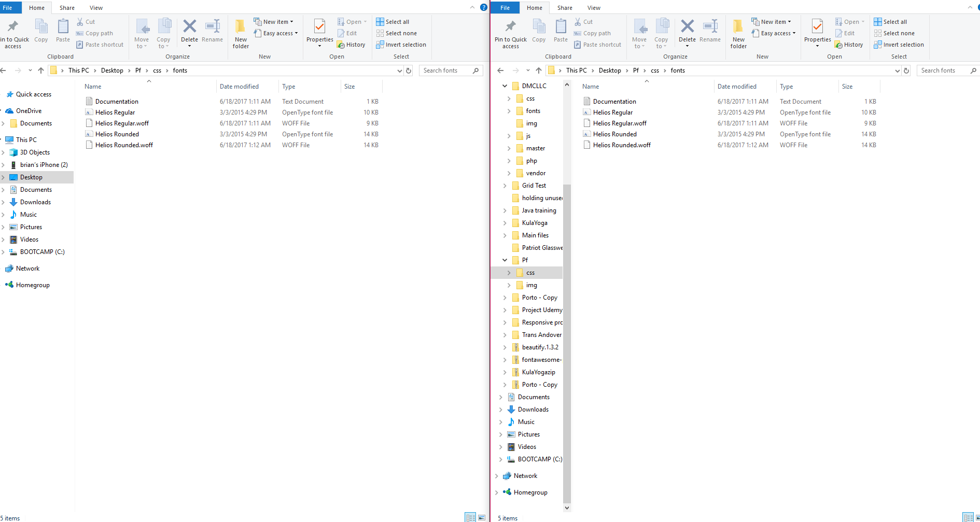Click Pin to Quick access in the right window

coord(511,34)
